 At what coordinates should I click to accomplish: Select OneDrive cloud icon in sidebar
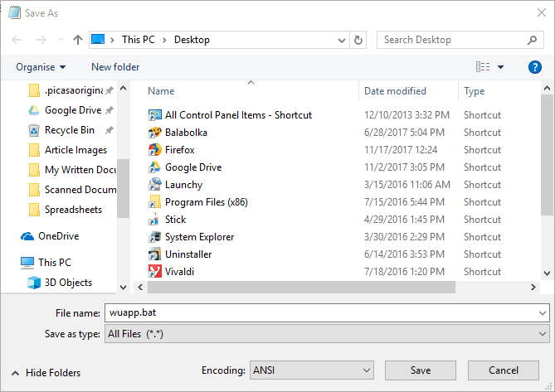coord(27,236)
